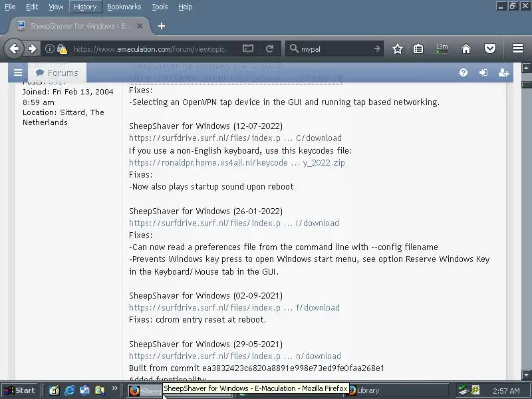This screenshot has width=532, height=399.
Task: Open the forum quick links hamburger menu
Action: [18, 72]
